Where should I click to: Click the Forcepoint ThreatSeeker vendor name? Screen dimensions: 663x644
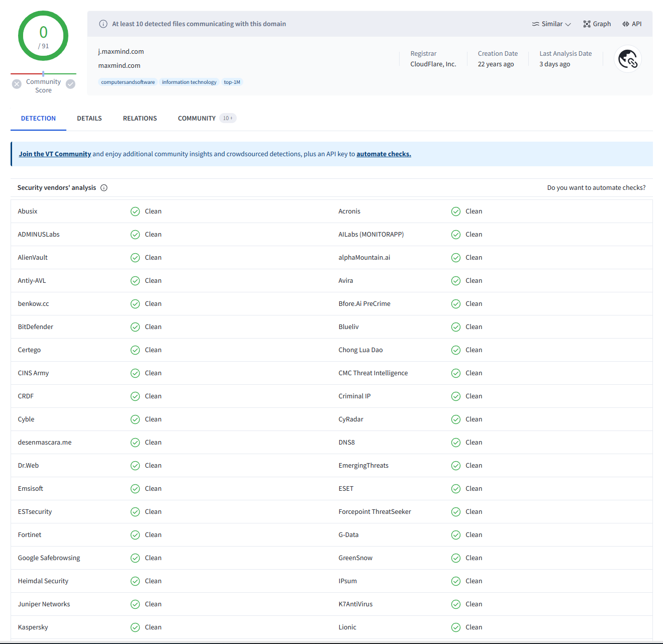pyautogui.click(x=374, y=512)
